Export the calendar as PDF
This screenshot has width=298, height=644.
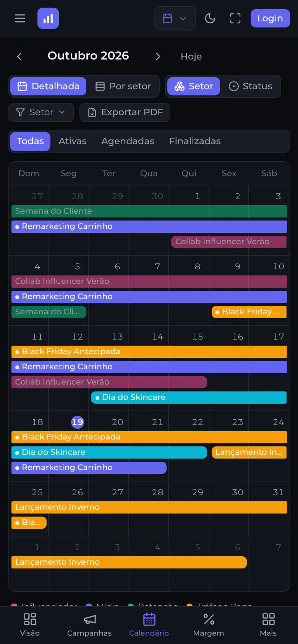coord(125,112)
